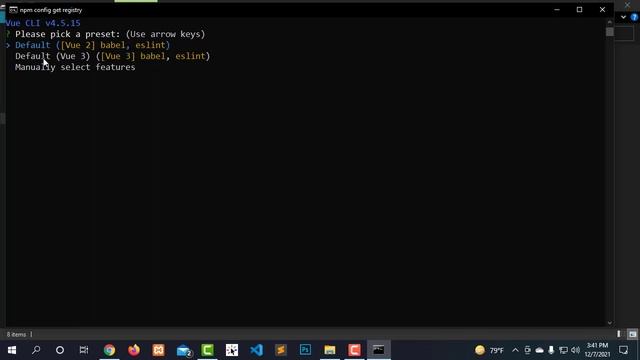This screenshot has height=360, width=640.
Task: Launch Firefox from taskbar
Action: click(x=134, y=350)
